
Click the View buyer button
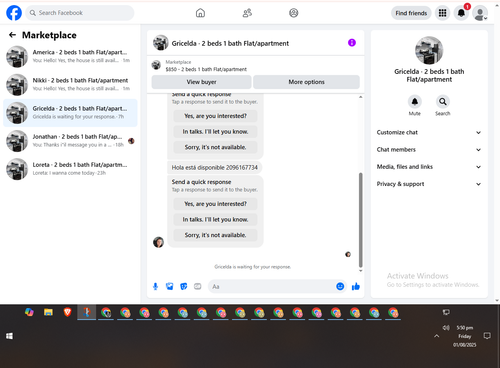pyautogui.click(x=201, y=82)
